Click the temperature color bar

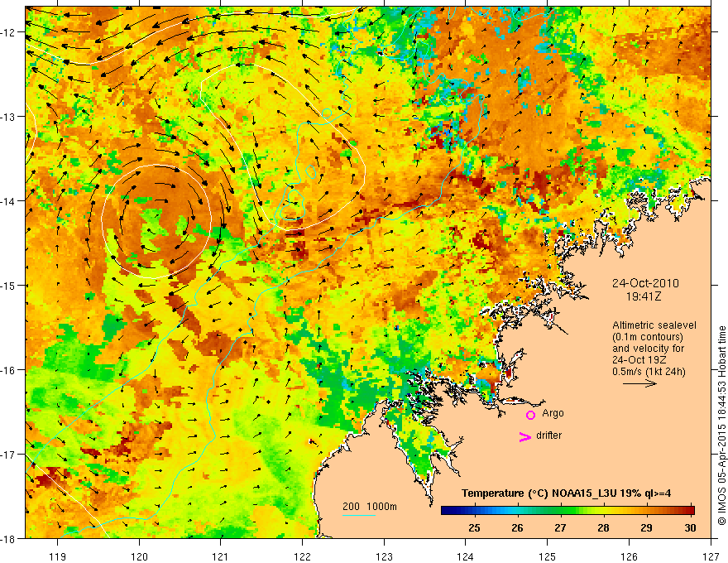(x=568, y=511)
